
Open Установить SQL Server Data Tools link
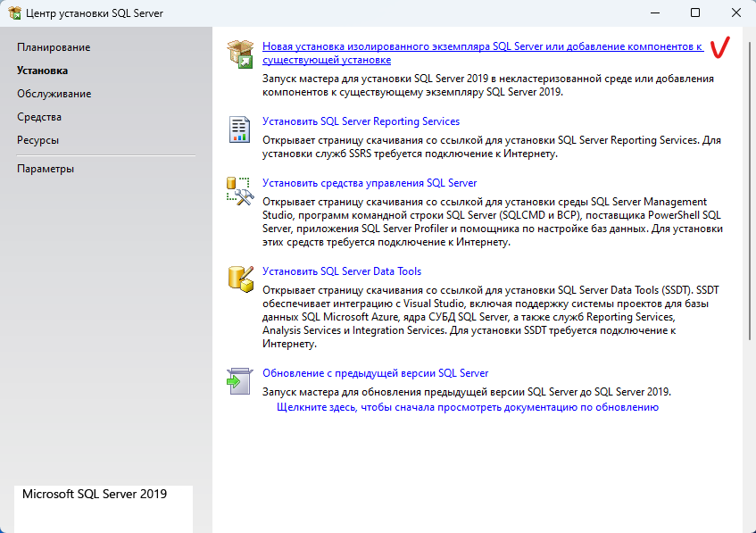click(x=341, y=271)
